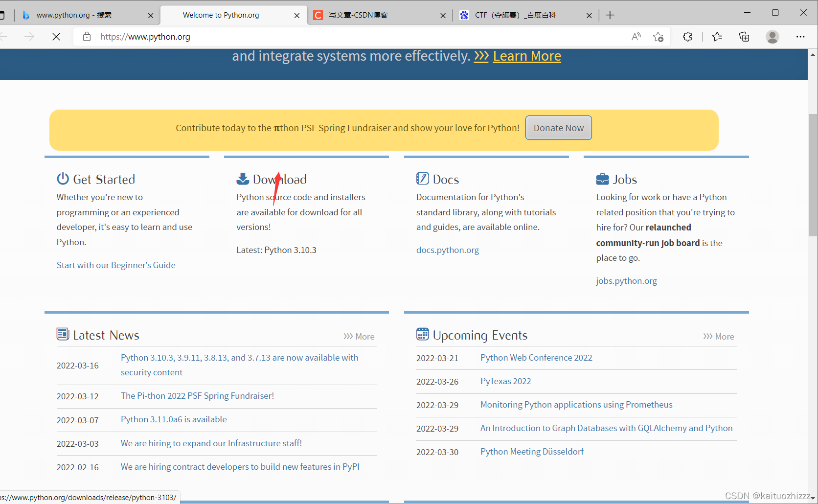Screen dimensions: 818x504
Task: Open Python Meeting Düsseldorf event
Action: coord(532,452)
